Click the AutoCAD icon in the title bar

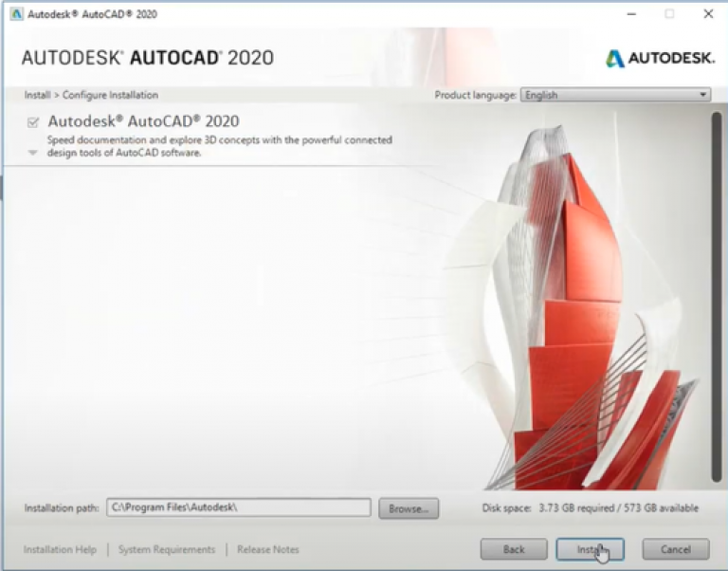point(16,14)
